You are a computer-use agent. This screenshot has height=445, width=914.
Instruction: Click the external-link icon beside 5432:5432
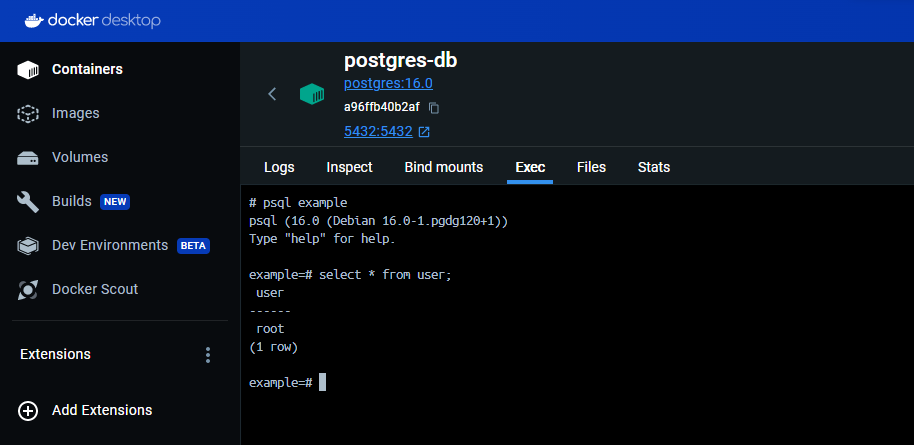pos(424,132)
